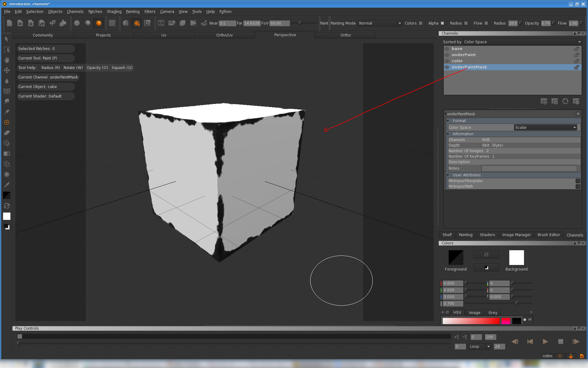Screen dimensions: 588x368
Task: Toggle the wireframe cube display icon
Action: [x=161, y=23]
